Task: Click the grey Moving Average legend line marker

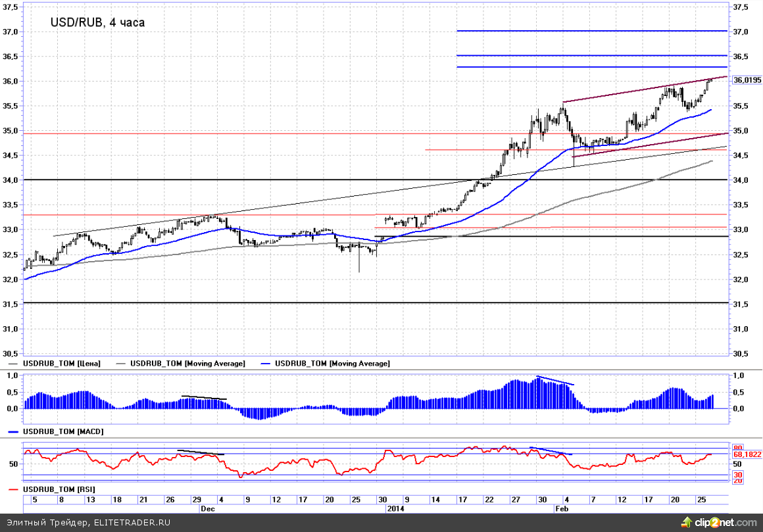Action: pyautogui.click(x=121, y=364)
